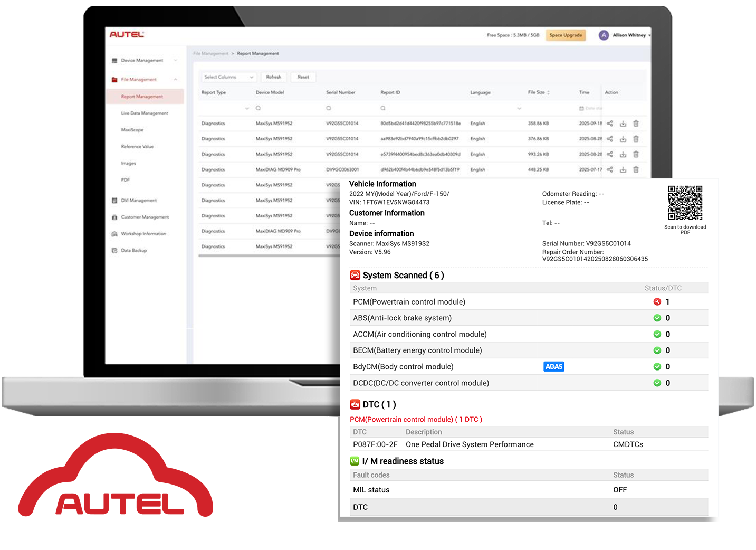Click the Autel logo in header
The width and height of the screenshot is (756, 550).
pos(127,35)
